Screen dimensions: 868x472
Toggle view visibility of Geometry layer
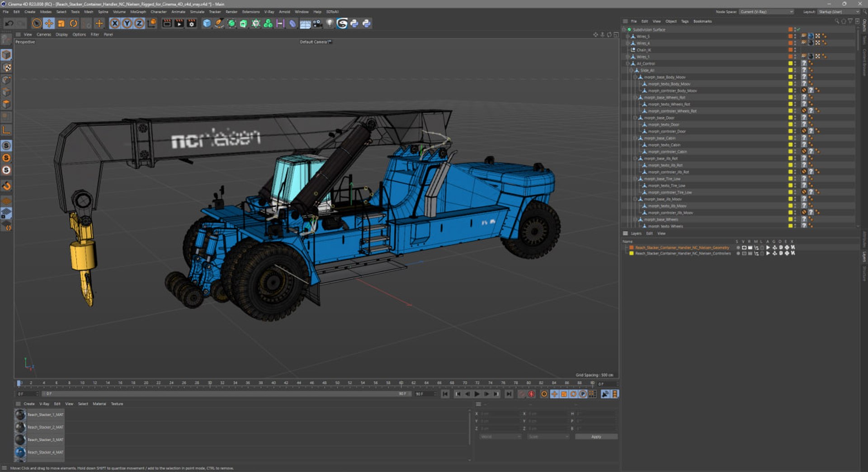click(744, 248)
